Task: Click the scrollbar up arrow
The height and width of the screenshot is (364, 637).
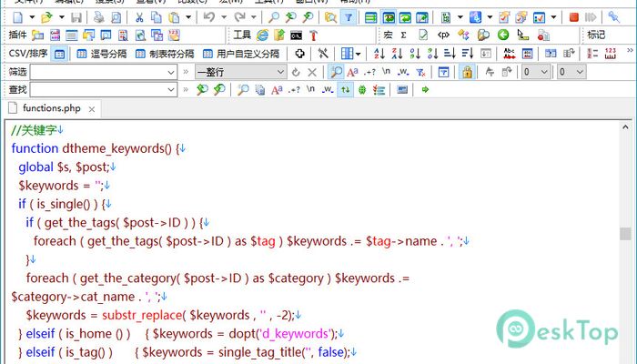Action: (x=625, y=127)
